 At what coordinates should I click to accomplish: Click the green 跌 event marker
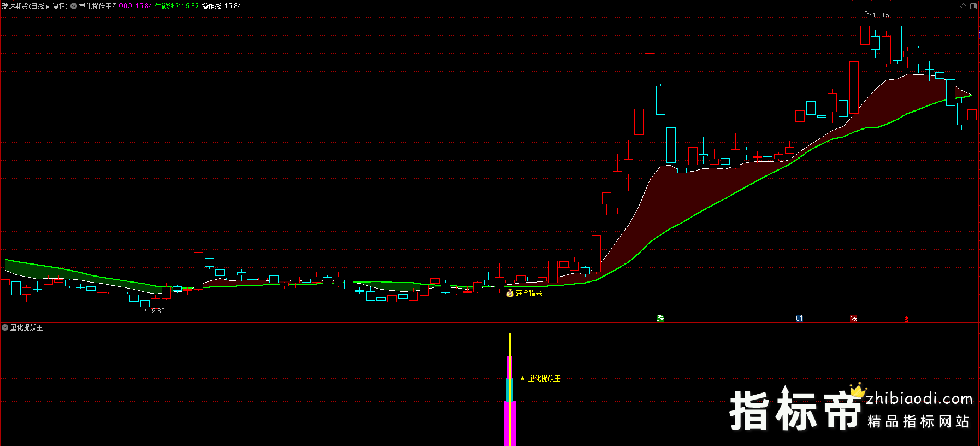click(660, 319)
